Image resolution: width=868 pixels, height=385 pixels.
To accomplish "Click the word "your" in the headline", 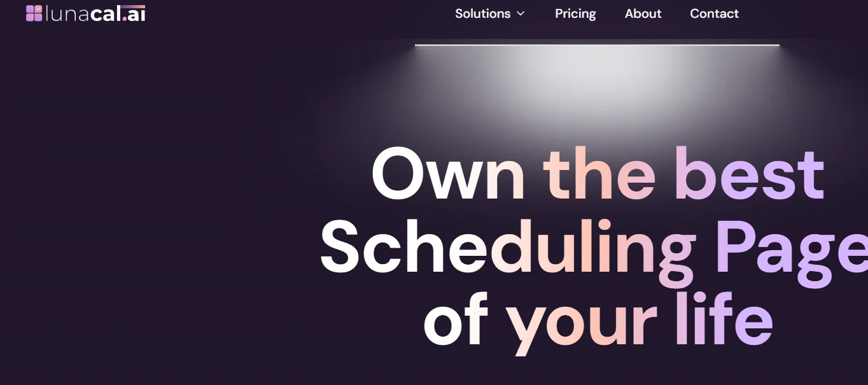I will 582,321.
